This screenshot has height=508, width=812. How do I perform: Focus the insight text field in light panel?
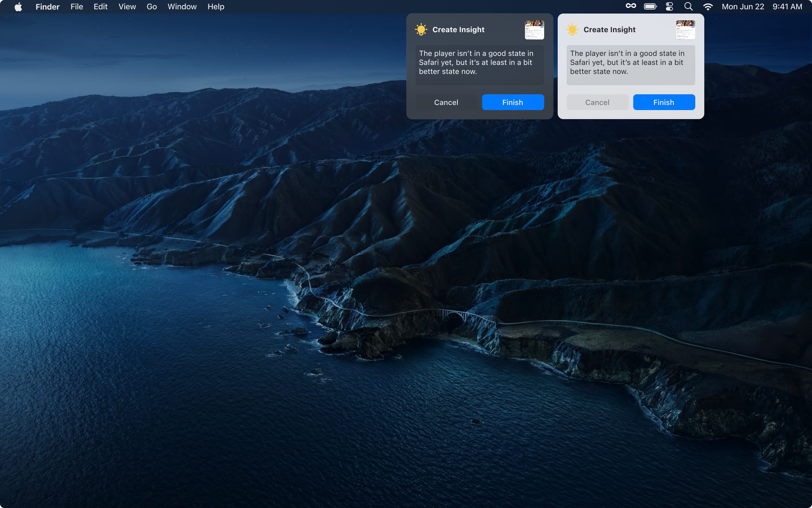(x=631, y=65)
